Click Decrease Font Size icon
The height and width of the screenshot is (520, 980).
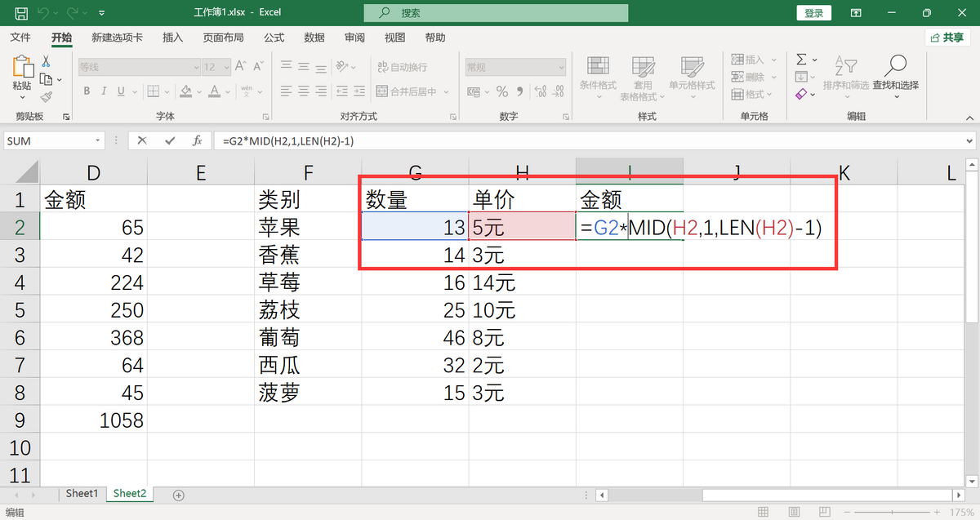click(256, 67)
